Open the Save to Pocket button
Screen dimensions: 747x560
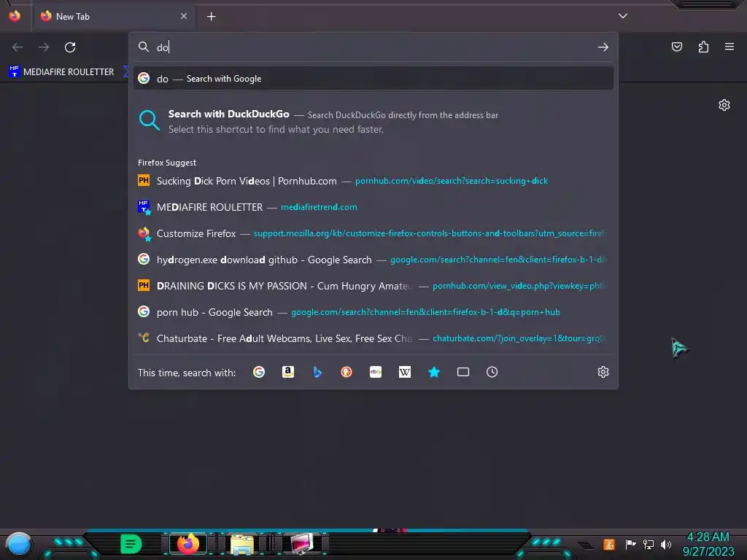click(676, 47)
